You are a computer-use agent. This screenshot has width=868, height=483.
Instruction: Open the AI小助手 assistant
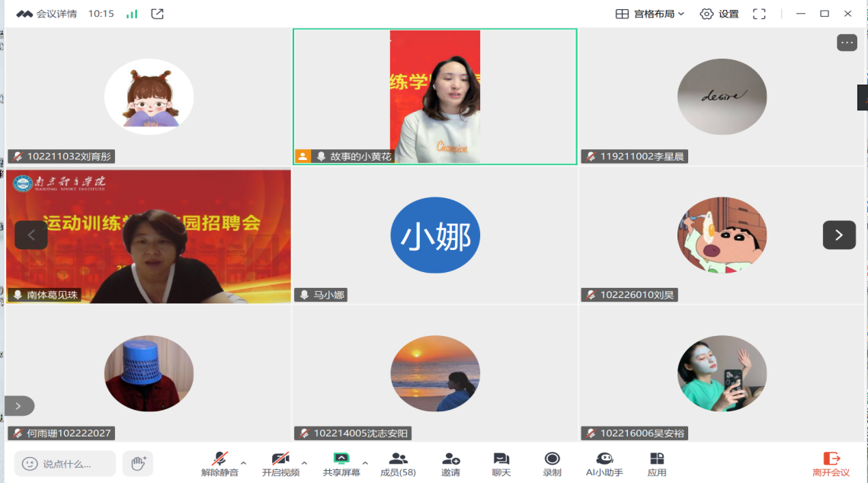[x=604, y=463]
